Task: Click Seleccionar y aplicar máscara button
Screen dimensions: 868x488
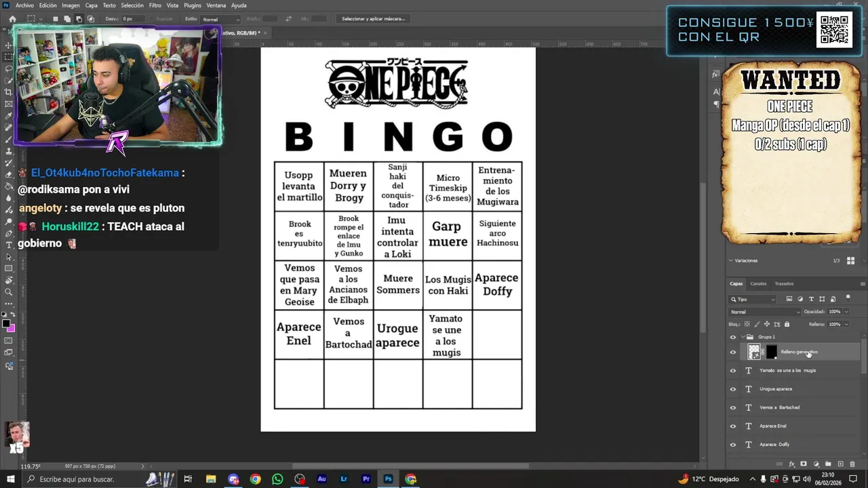Action: 373,19
